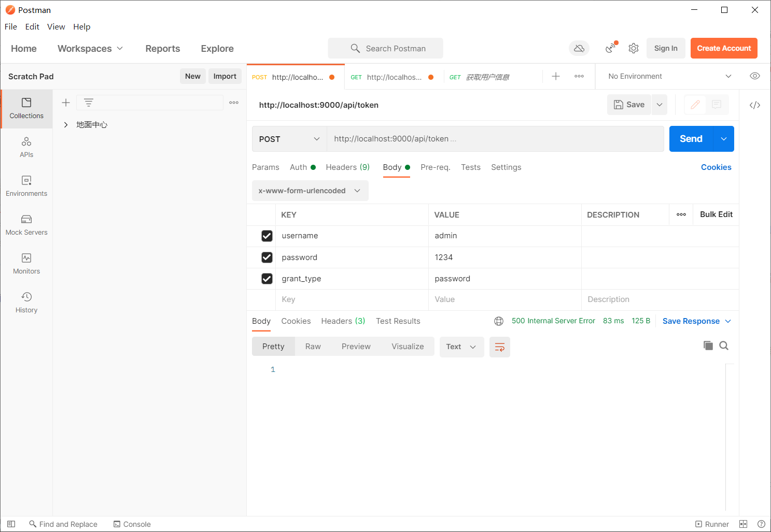Click the environment quick look eye icon

[x=755, y=76]
